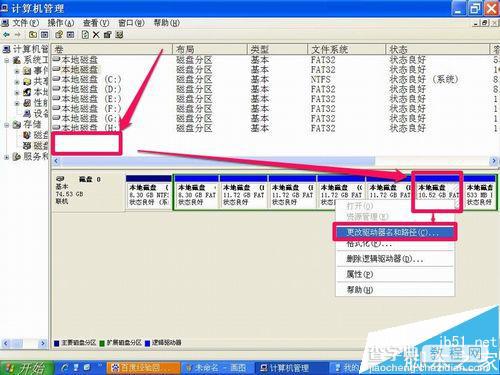The width and height of the screenshot is (500, 375).
Task: Go back with the toolbar Back arrow
Action: click(x=6, y=35)
